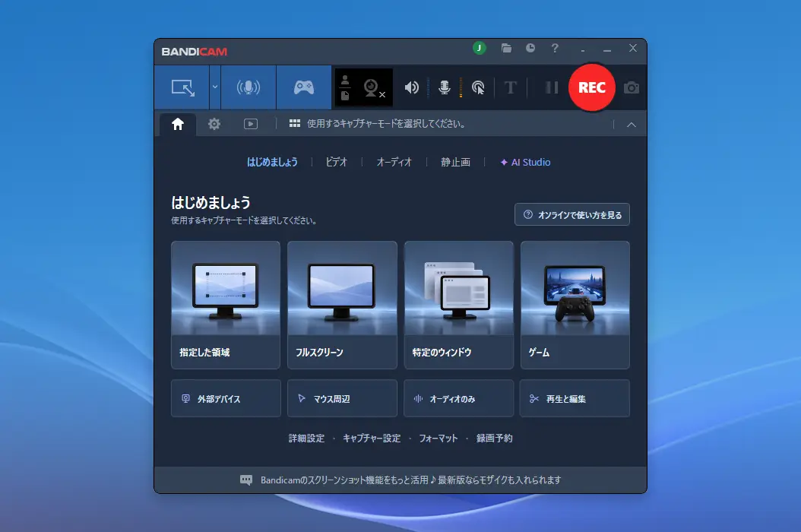Choose the 特定のウィンドウ capture card
This screenshot has width=801, height=532.
[459, 305]
